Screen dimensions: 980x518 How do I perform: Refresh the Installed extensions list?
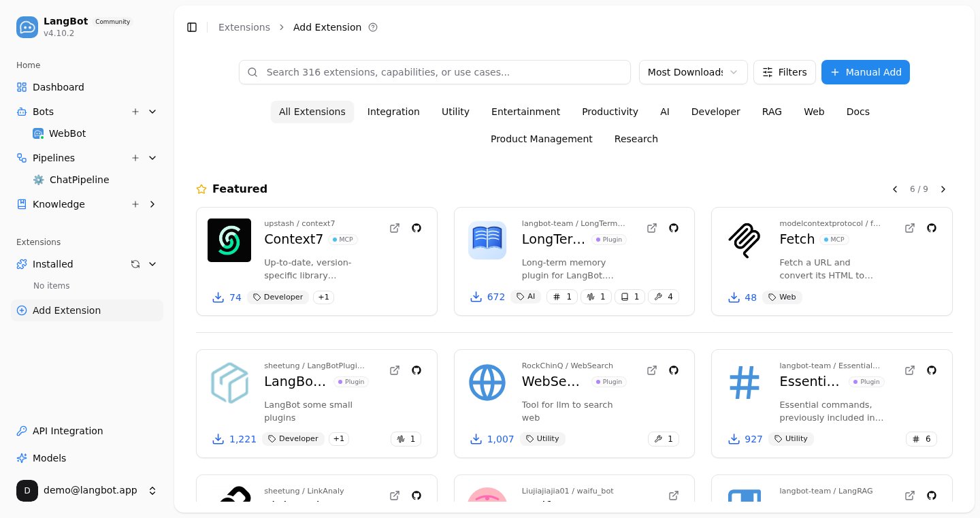[x=135, y=264]
